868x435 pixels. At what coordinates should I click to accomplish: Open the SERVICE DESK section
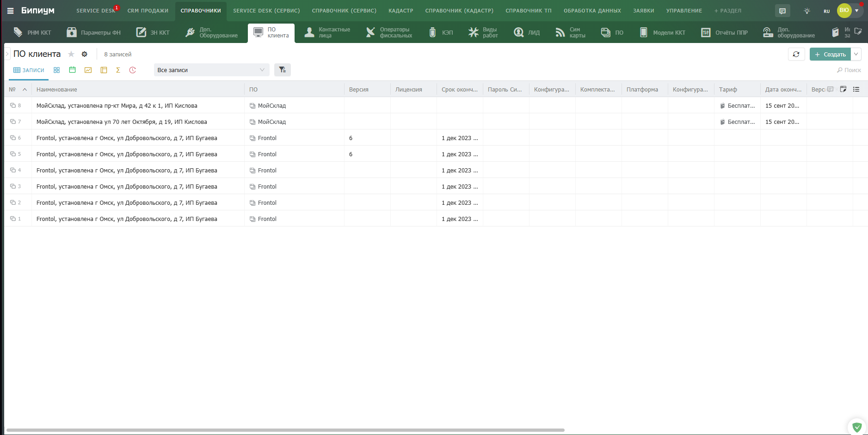[96, 11]
